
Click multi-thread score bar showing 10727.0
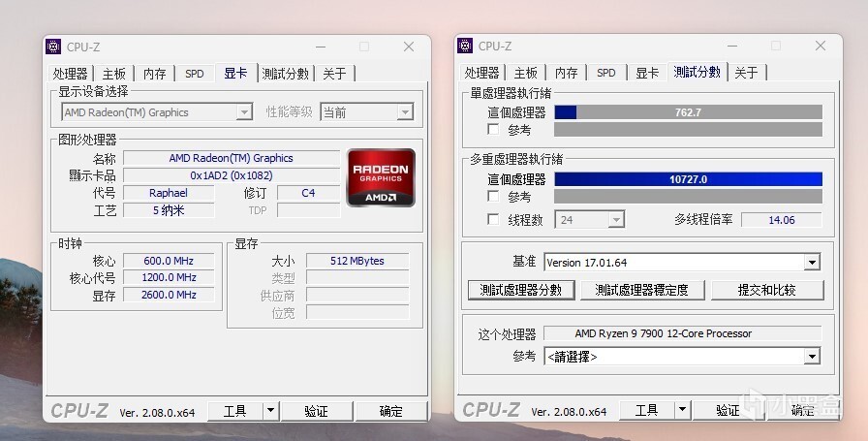pos(688,179)
